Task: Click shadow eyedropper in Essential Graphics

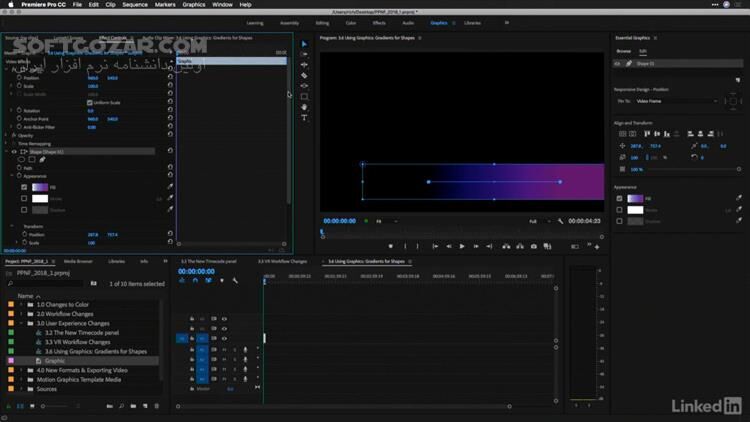Action: [739, 221]
